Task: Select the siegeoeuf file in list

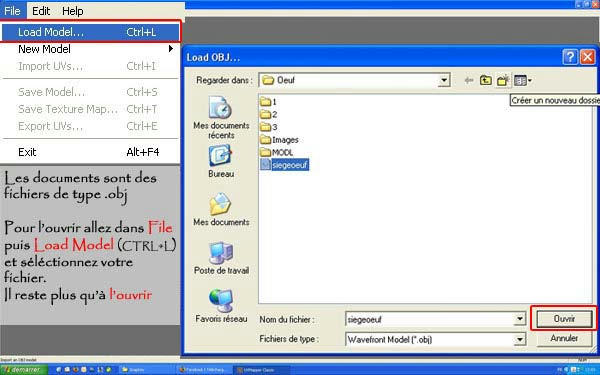Action: pyautogui.click(x=284, y=165)
